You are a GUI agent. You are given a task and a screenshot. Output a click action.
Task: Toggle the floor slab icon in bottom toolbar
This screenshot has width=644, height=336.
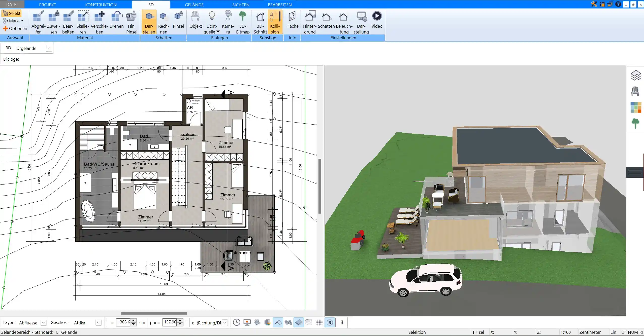[299, 322]
